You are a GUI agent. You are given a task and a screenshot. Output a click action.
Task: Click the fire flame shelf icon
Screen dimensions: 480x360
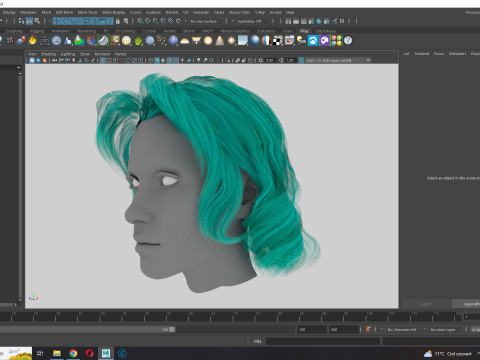pos(32,41)
